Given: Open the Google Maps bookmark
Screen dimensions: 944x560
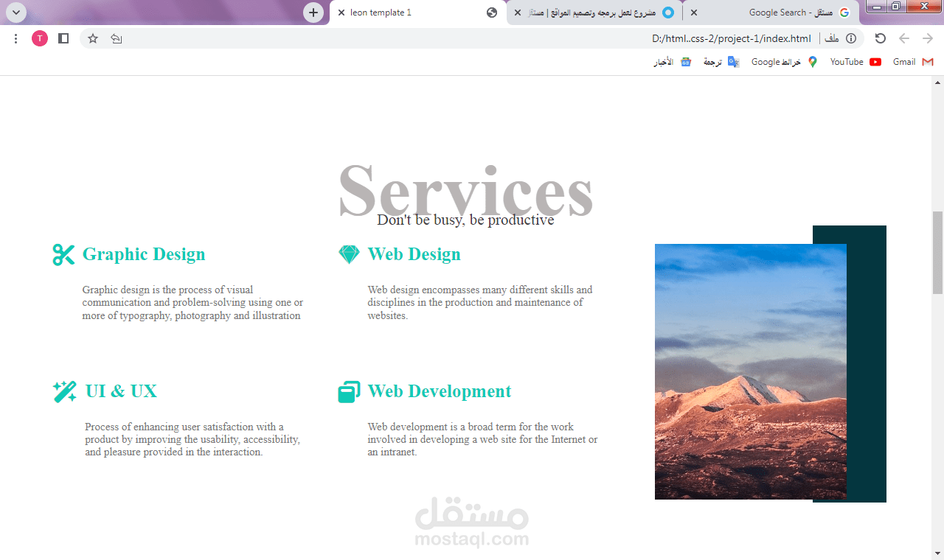Looking at the screenshot, I should (785, 62).
